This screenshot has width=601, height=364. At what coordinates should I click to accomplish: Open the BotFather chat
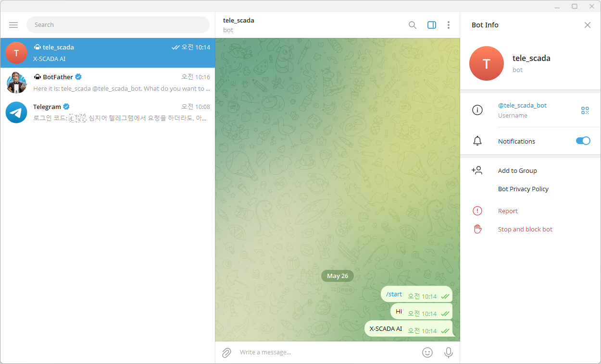[x=108, y=83]
